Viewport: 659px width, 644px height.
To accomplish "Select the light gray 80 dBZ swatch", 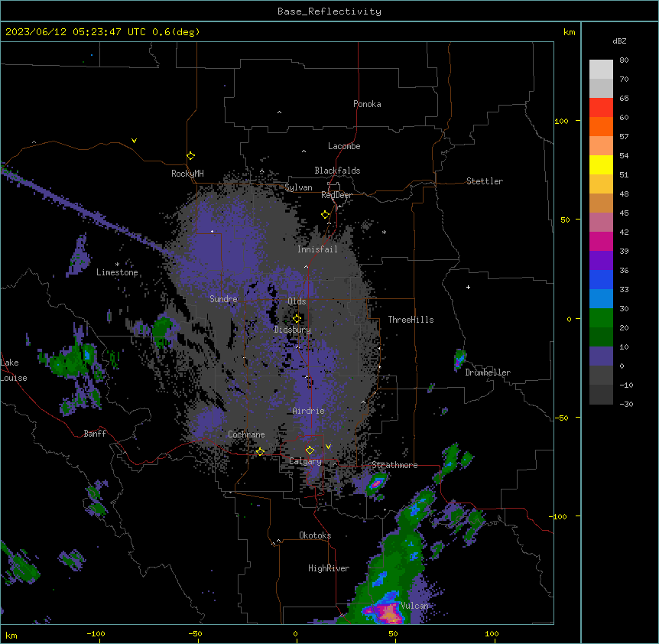I will pyautogui.click(x=601, y=70).
